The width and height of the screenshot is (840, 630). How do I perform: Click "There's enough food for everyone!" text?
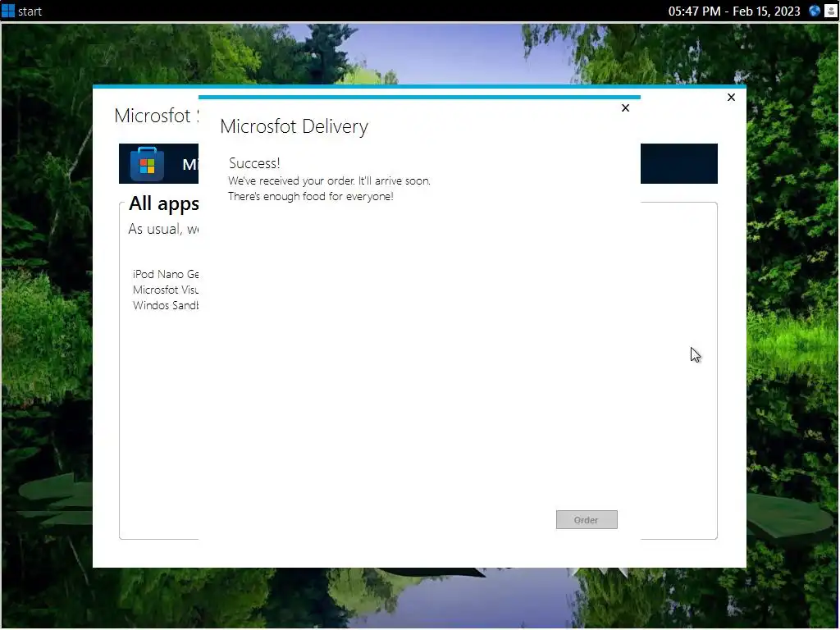pos(311,196)
